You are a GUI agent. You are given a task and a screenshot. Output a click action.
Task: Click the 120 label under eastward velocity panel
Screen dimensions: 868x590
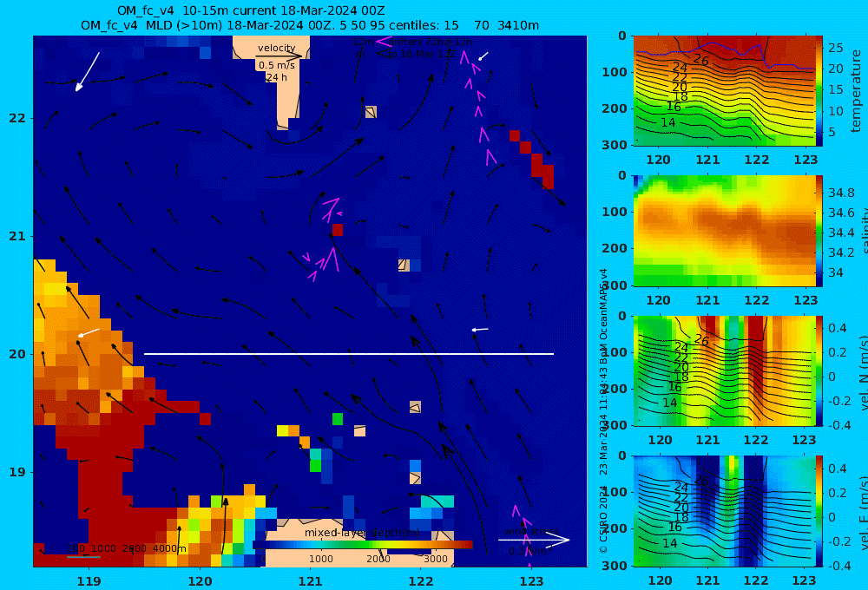pyautogui.click(x=660, y=580)
